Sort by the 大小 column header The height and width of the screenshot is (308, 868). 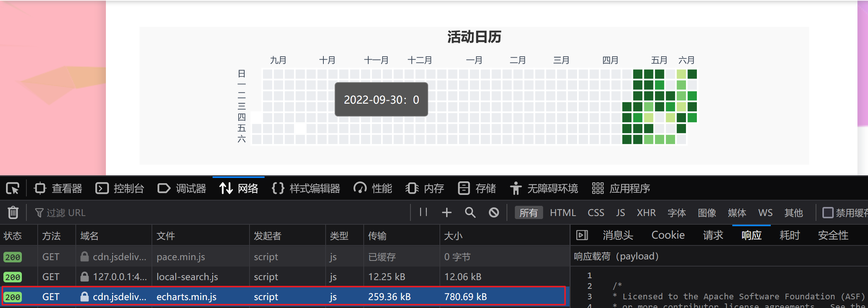pos(453,236)
